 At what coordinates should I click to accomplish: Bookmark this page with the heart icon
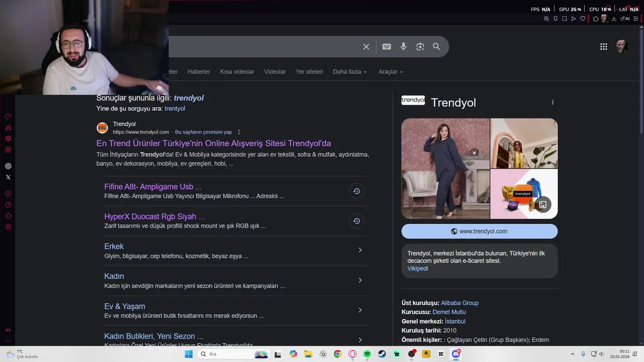pyautogui.click(x=583, y=19)
